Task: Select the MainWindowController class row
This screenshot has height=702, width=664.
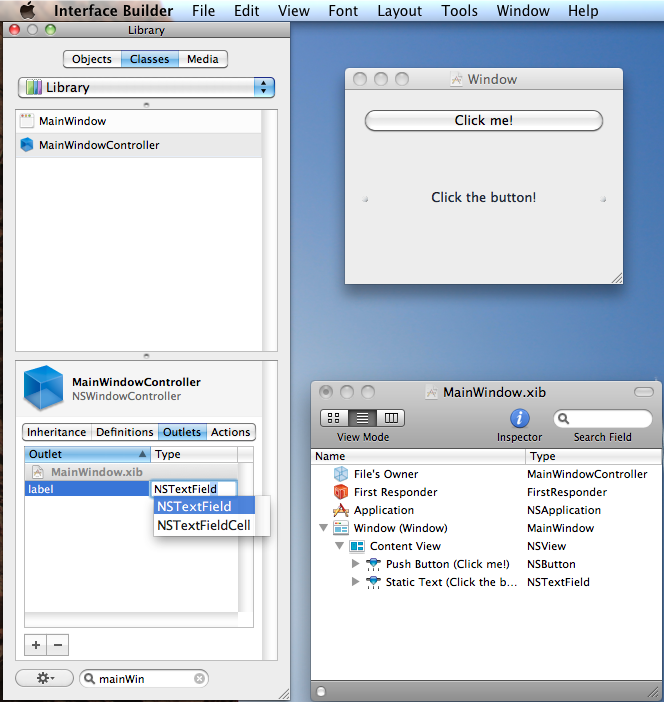Action: click(139, 145)
